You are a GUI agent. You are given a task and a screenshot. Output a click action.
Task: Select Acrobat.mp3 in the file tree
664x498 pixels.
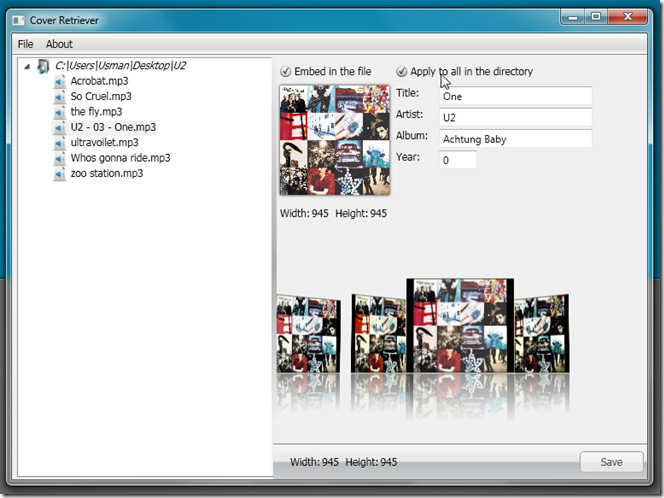tap(100, 81)
